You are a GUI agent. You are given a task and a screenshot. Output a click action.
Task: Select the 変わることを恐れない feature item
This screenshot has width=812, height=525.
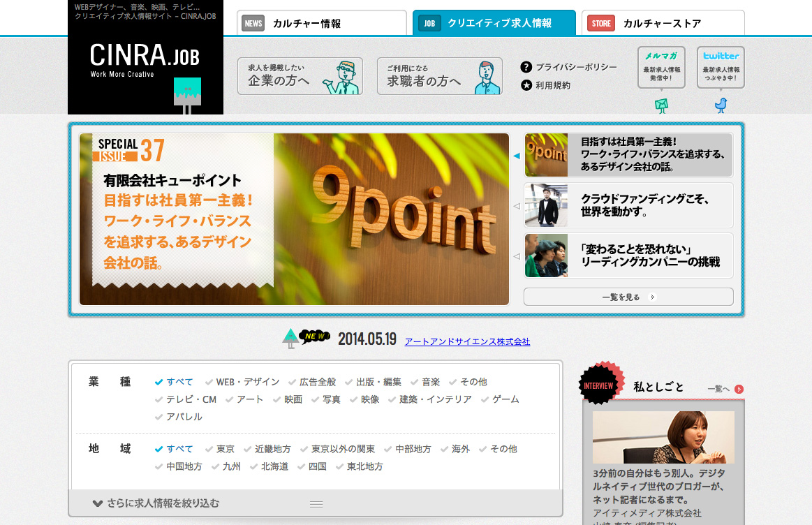(628, 256)
